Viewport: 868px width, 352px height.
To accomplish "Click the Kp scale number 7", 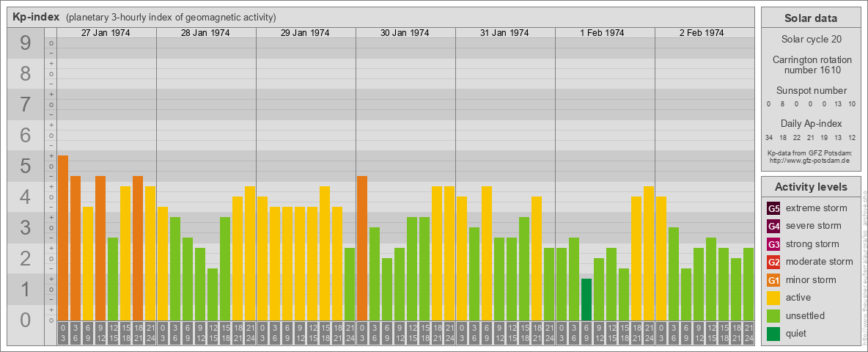I will pyautogui.click(x=26, y=105).
